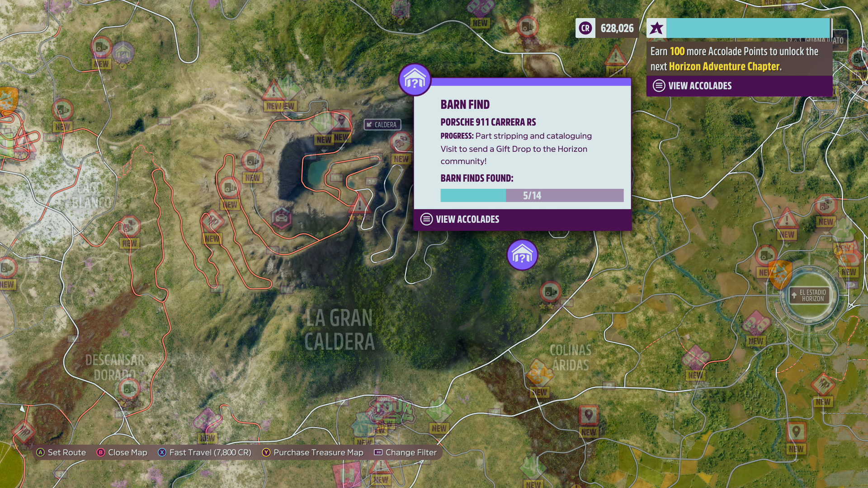
Task: Click the cyan Accolade progress bar
Action: (748, 28)
